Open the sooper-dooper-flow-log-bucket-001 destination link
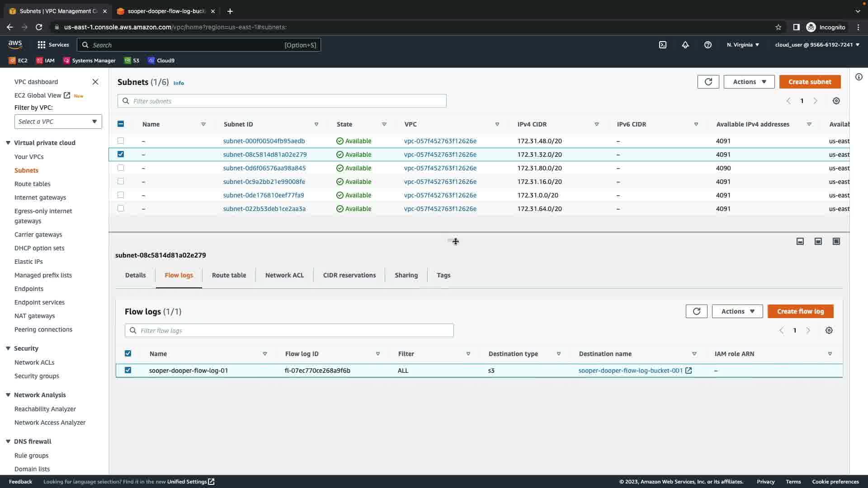 630,371
